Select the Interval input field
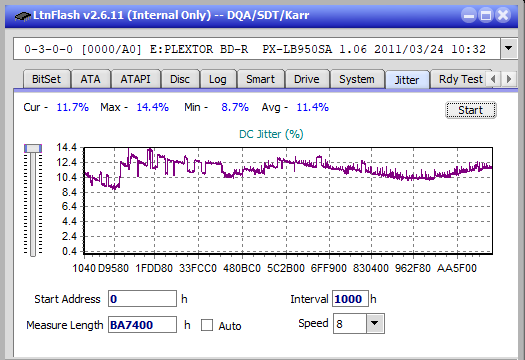The height and width of the screenshot is (360, 525). [350, 299]
